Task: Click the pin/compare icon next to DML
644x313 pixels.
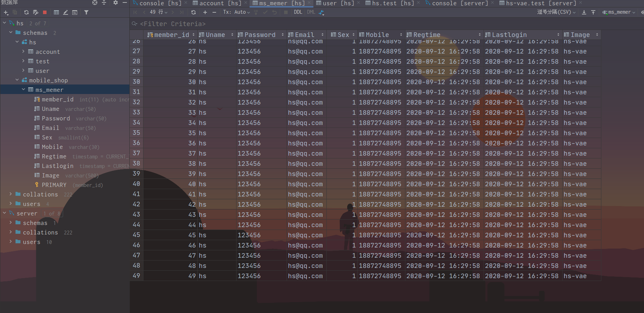Action: [x=321, y=12]
